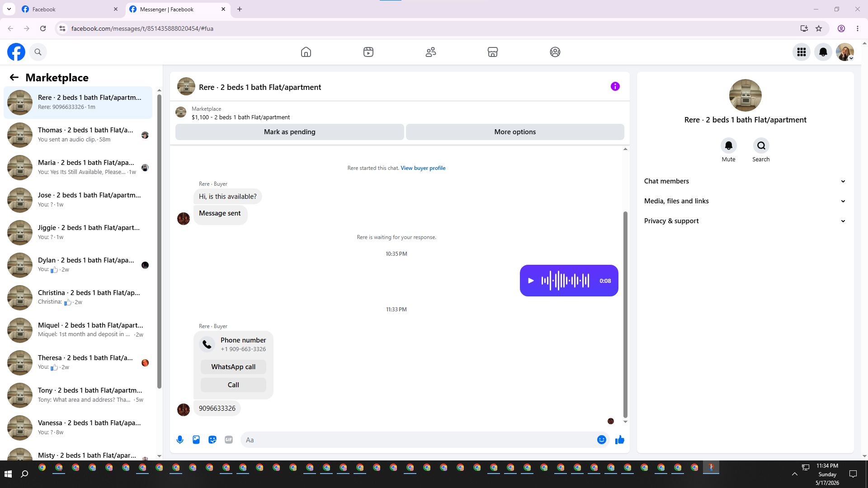Expand Privacy & support section

[745, 221]
